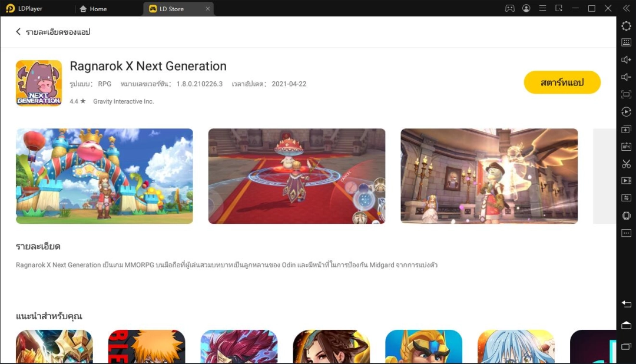Click the Ragnarok X app icon
This screenshot has height=364, width=636.
pos(39,83)
